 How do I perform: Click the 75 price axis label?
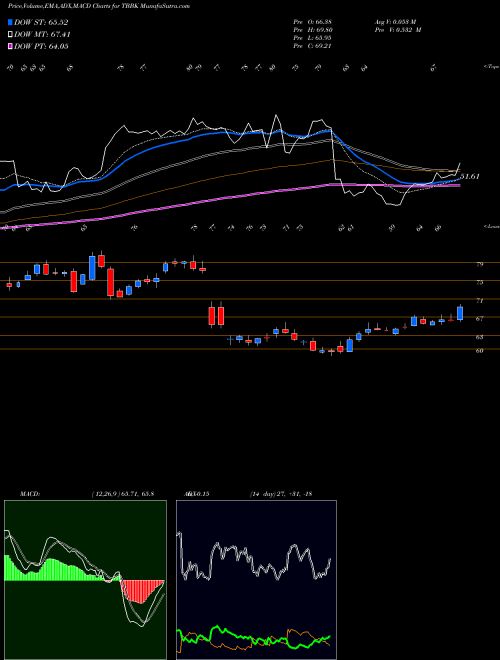pos(479,282)
